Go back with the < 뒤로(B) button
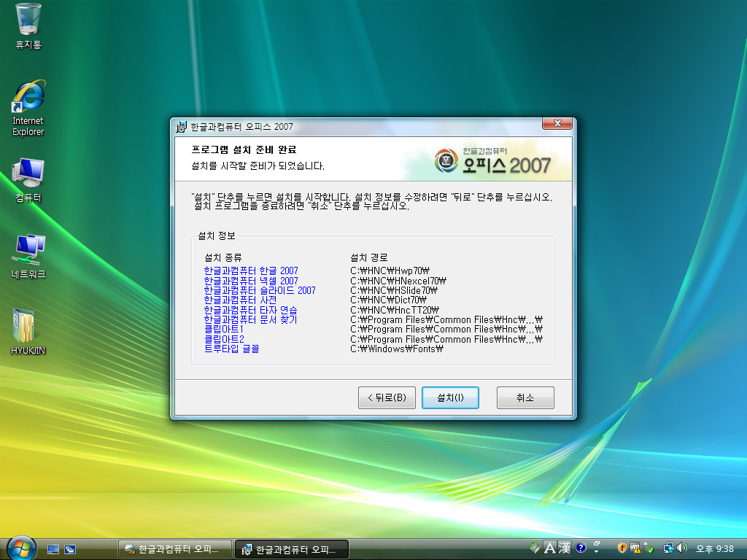 387,397
